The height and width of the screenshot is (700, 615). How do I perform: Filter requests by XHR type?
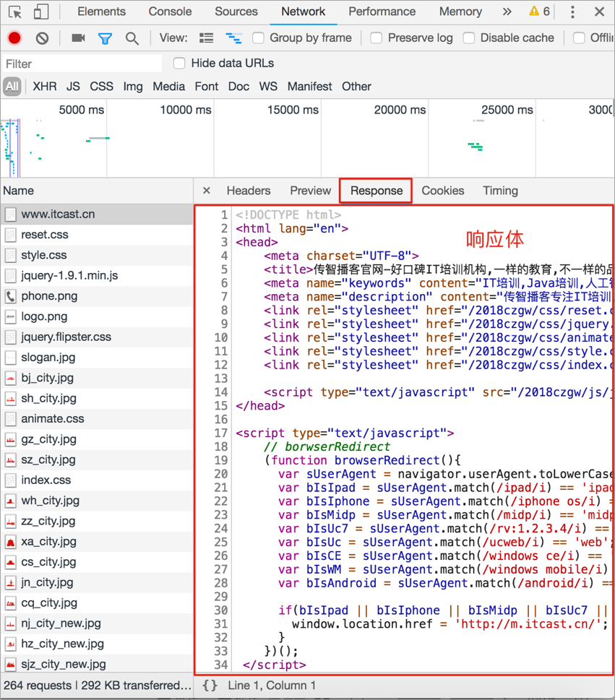[x=44, y=86]
